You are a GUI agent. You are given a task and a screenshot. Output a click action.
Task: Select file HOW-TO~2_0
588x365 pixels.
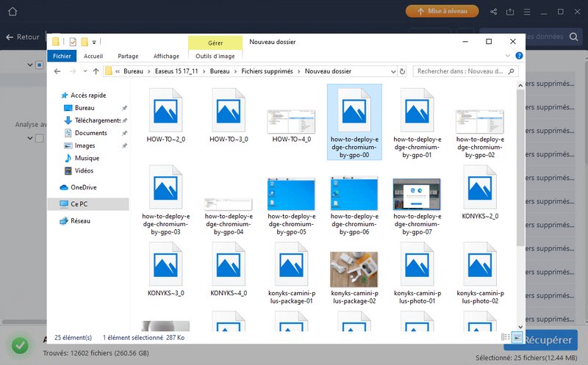click(166, 115)
